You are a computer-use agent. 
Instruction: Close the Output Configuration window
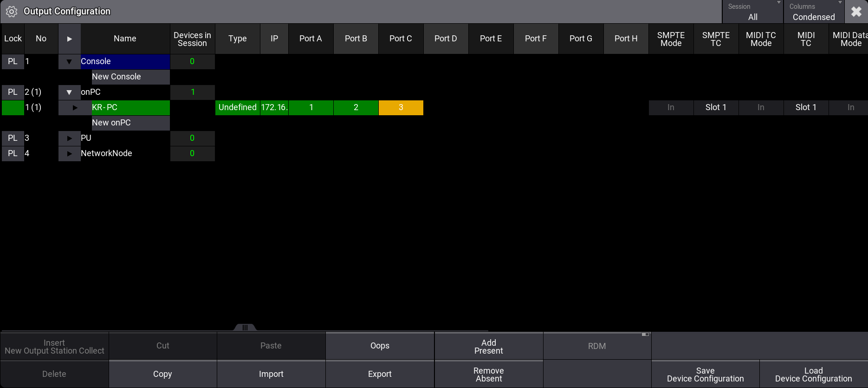tap(856, 12)
